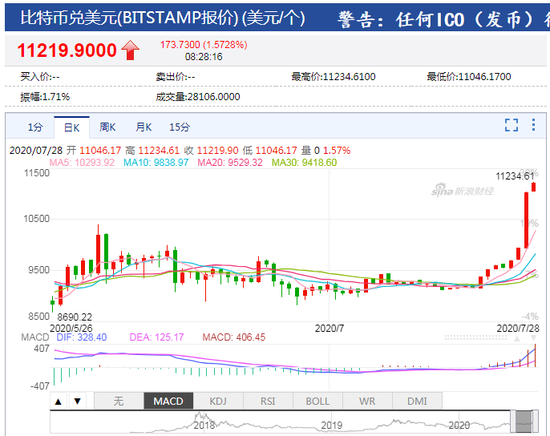
Task: Switch indicator to BOLL
Action: [x=317, y=401]
